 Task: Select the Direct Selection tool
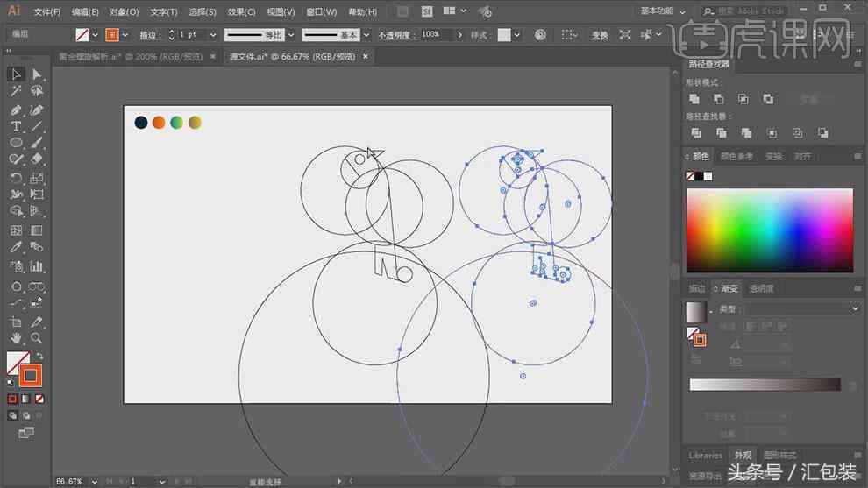(x=37, y=74)
